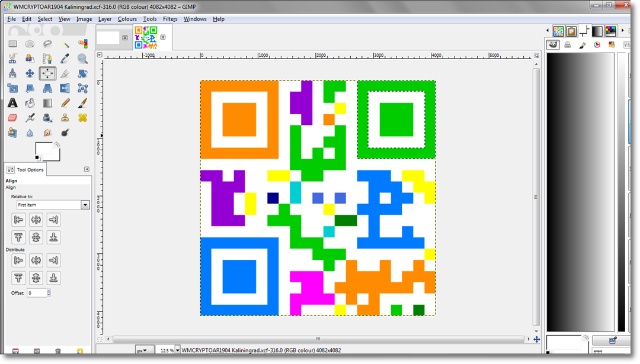Align top edge of target

point(18,237)
